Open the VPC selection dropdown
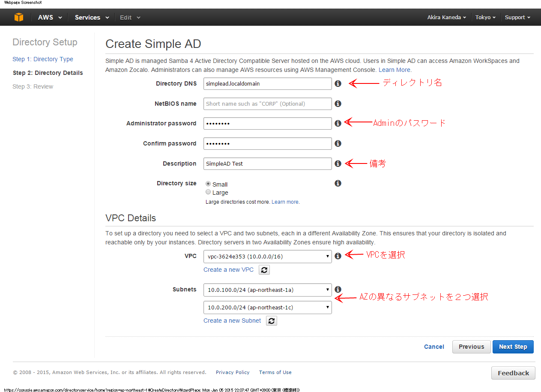The height and width of the screenshot is (392, 541). tap(267, 256)
